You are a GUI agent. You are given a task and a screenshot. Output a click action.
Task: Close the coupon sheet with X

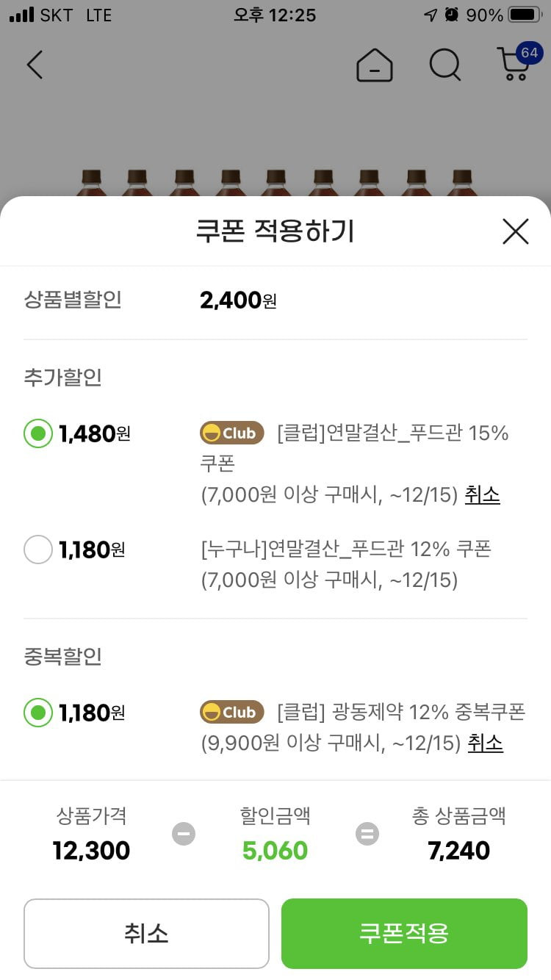pos(516,232)
